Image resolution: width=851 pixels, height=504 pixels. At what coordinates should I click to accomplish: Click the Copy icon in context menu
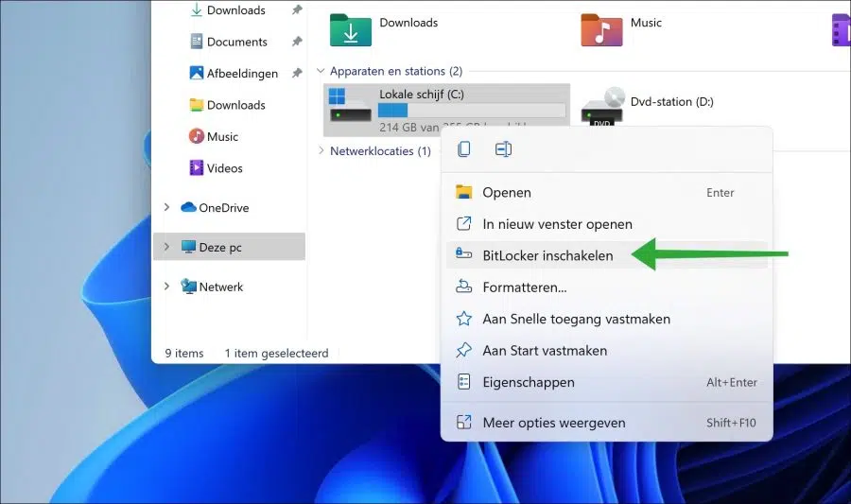click(x=464, y=149)
